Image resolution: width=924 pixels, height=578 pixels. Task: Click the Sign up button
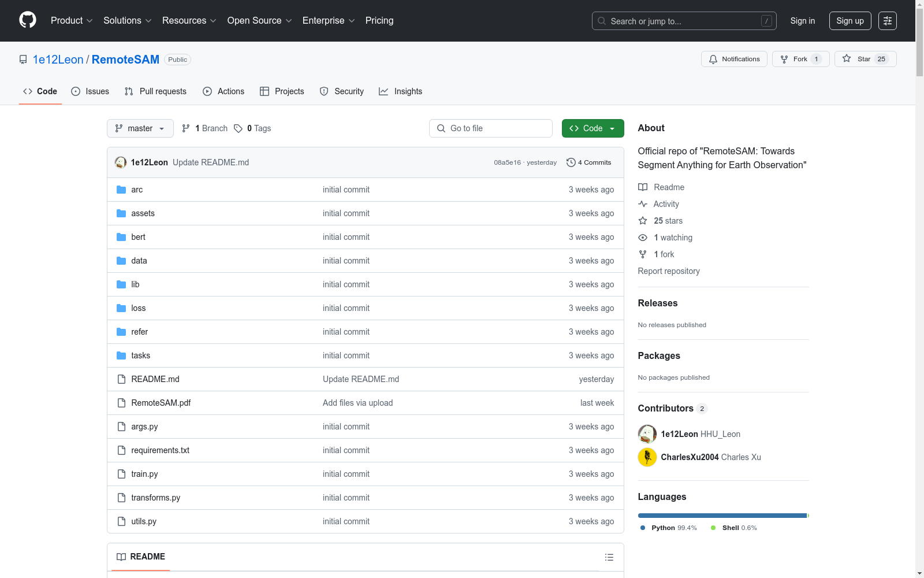click(850, 21)
